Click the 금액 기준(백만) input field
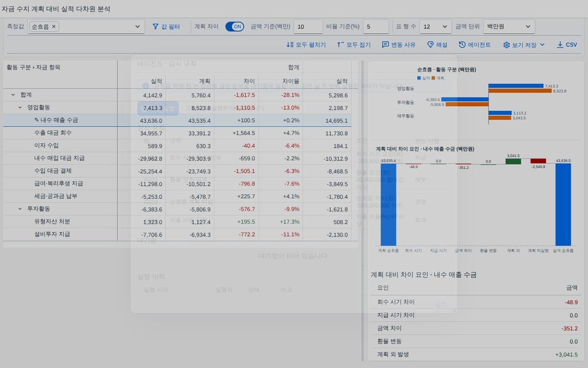 click(x=308, y=26)
